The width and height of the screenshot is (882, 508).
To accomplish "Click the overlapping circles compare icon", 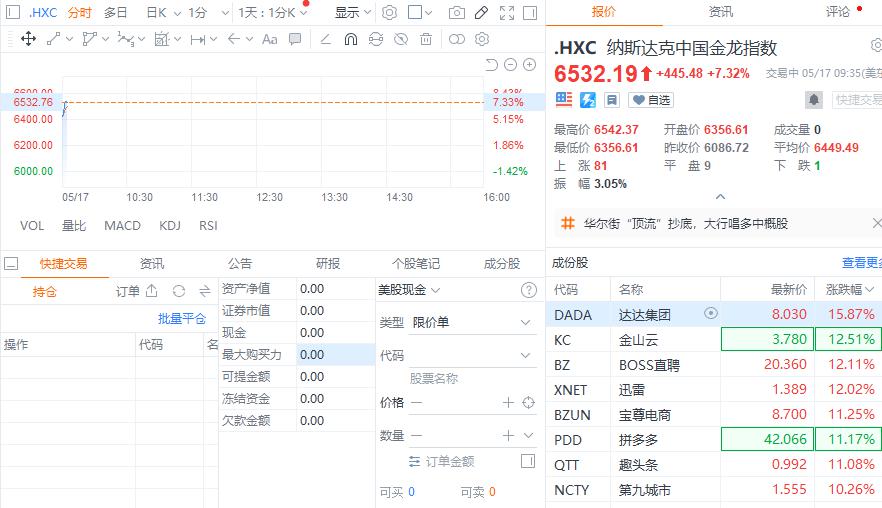I will coord(457,39).
